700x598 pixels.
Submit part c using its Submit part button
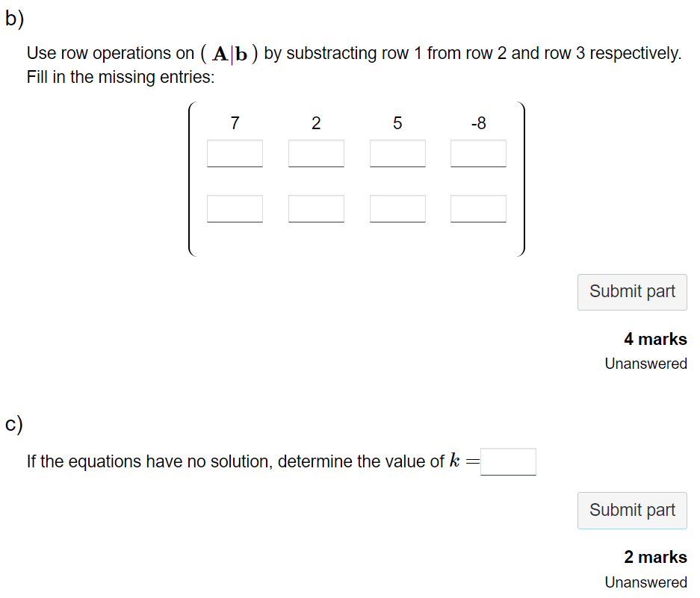click(x=632, y=511)
